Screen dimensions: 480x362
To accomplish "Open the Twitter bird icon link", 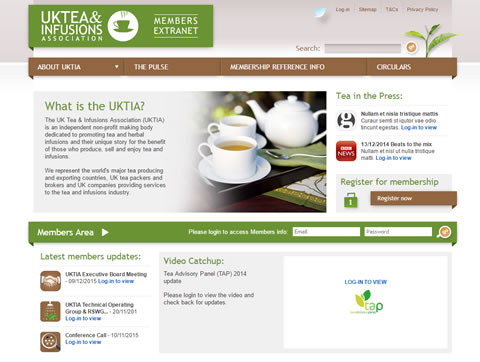I will 320,13.
